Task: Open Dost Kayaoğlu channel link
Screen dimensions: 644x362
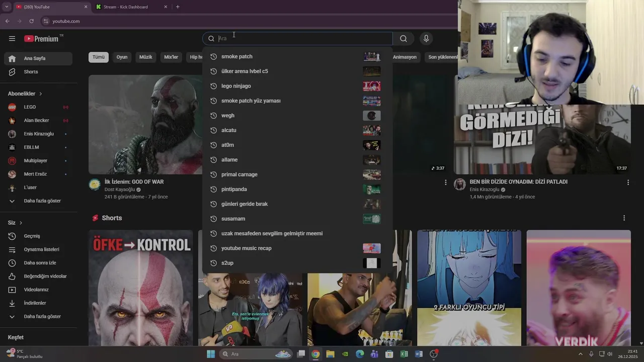Action: pos(120,190)
